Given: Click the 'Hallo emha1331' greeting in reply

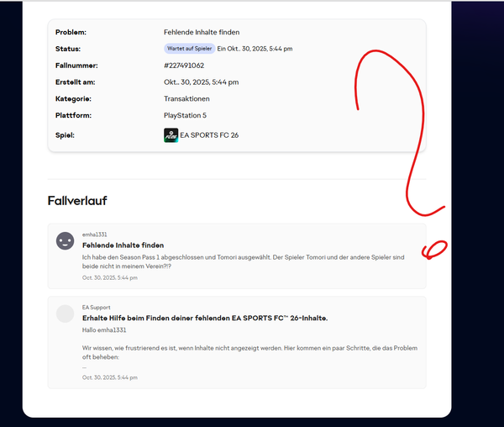Looking at the screenshot, I should coord(103,330).
